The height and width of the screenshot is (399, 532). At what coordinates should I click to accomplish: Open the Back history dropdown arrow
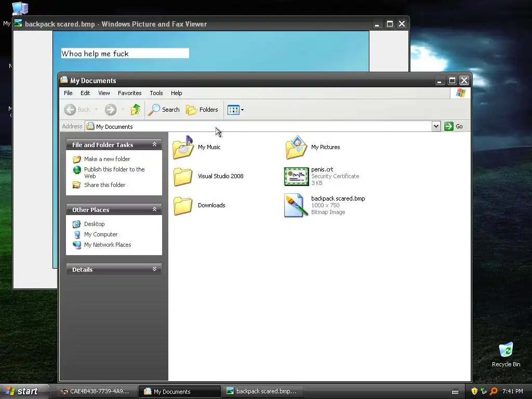pos(96,110)
